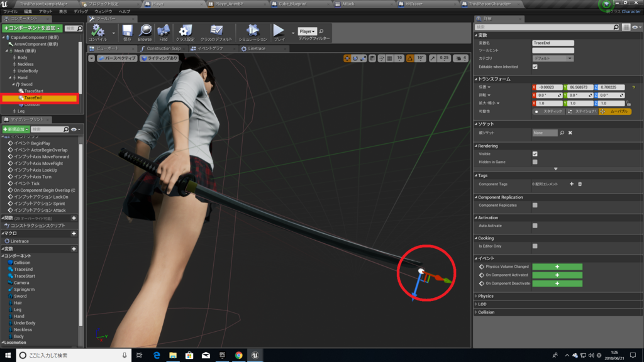Open the ウィンドウ (Window) menu
The height and width of the screenshot is (362, 644).
click(103, 11)
